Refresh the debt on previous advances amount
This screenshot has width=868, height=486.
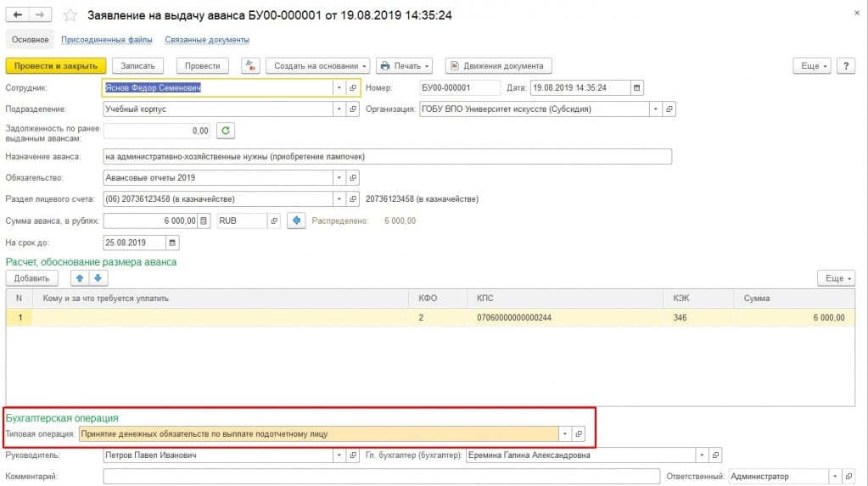pyautogui.click(x=225, y=131)
